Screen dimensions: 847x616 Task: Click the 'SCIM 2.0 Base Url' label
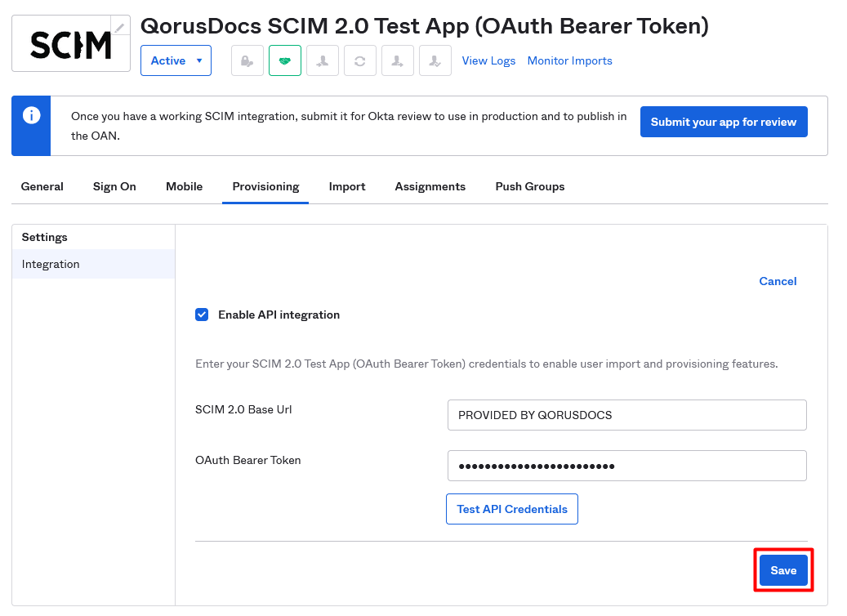pos(243,409)
